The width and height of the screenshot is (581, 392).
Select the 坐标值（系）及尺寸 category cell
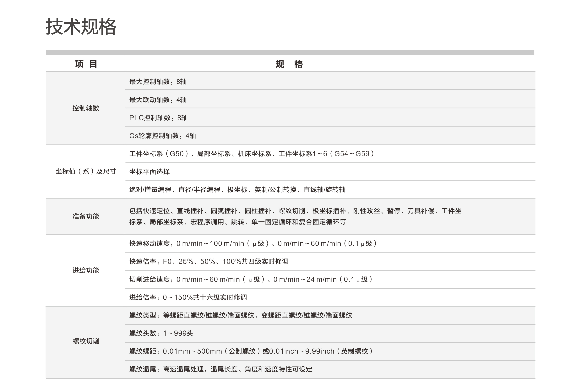(x=85, y=171)
